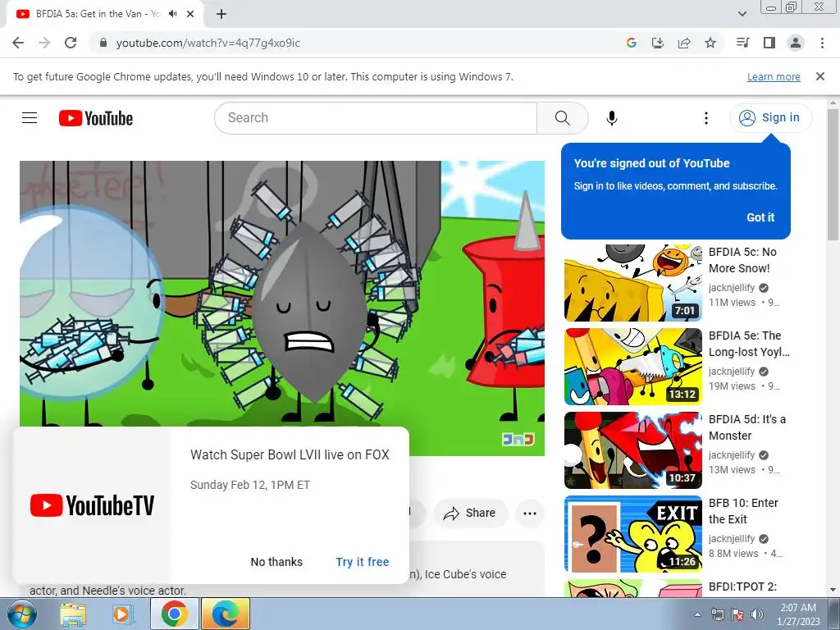Screen dimensions: 840x630
Task: Open jacknjellify channel under BFDIA 5c
Action: [732, 288]
